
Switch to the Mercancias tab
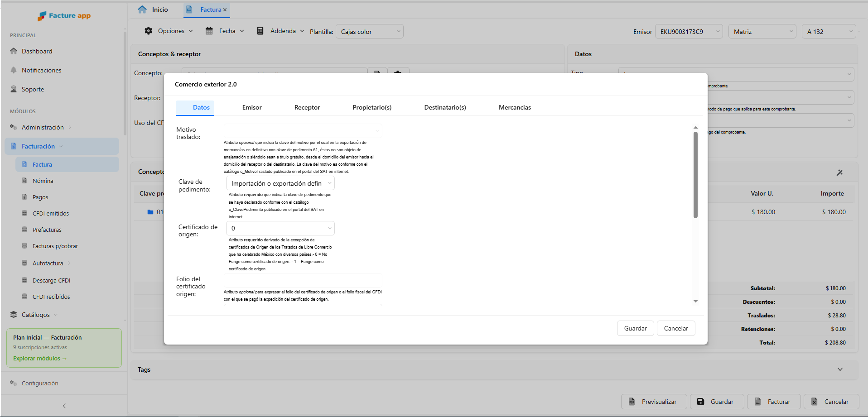point(515,108)
